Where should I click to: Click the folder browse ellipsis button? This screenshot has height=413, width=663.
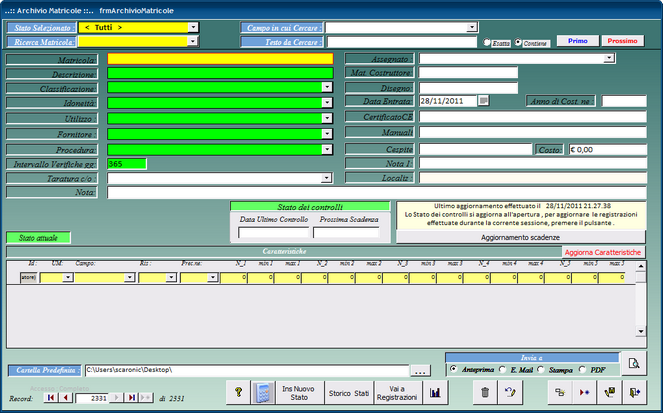click(420, 371)
